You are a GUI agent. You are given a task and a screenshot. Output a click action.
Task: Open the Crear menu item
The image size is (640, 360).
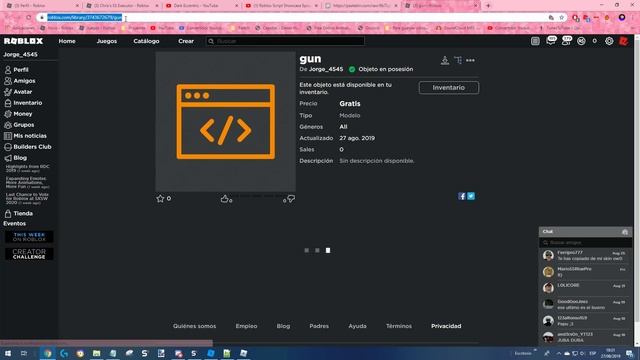186,41
